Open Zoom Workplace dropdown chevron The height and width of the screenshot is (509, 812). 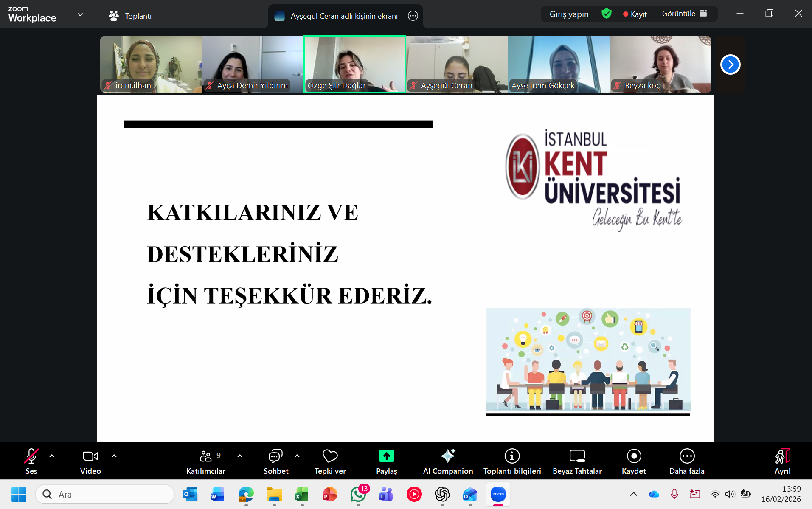coord(80,15)
